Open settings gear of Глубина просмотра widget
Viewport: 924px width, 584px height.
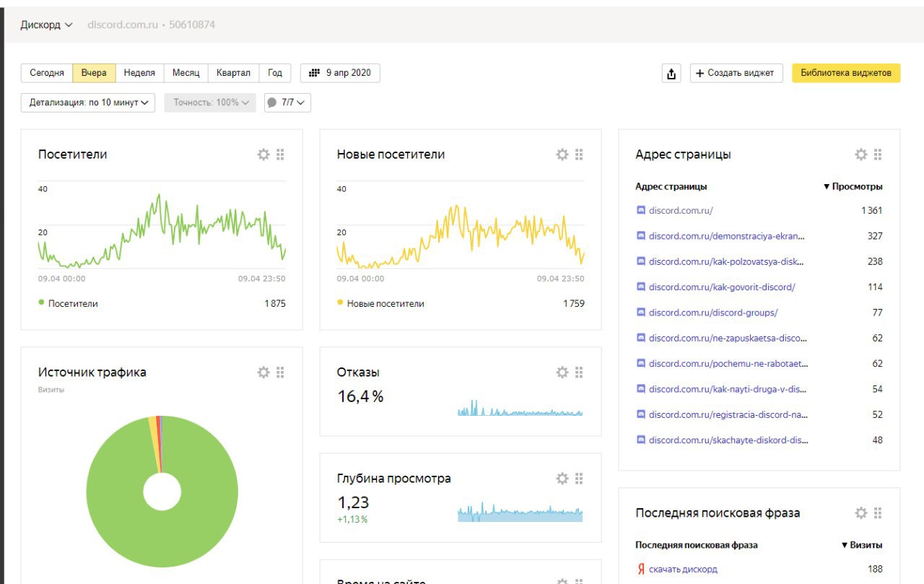pos(562,479)
